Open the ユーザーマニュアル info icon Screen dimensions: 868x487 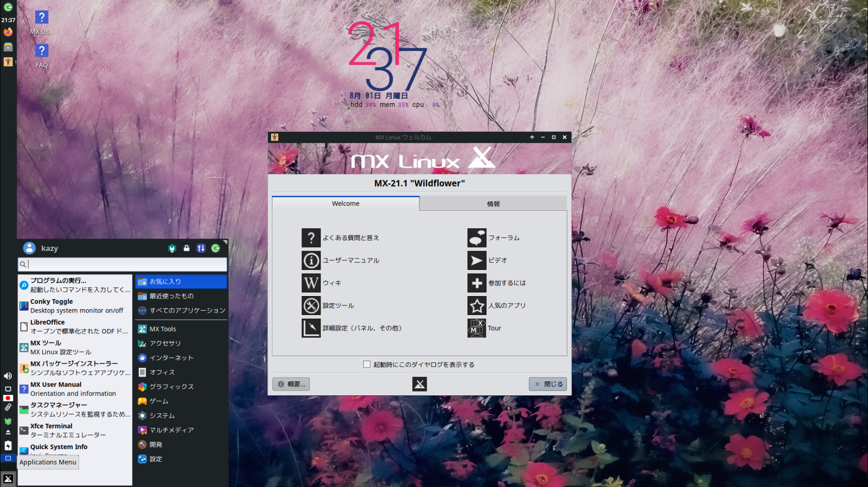pyautogui.click(x=311, y=260)
